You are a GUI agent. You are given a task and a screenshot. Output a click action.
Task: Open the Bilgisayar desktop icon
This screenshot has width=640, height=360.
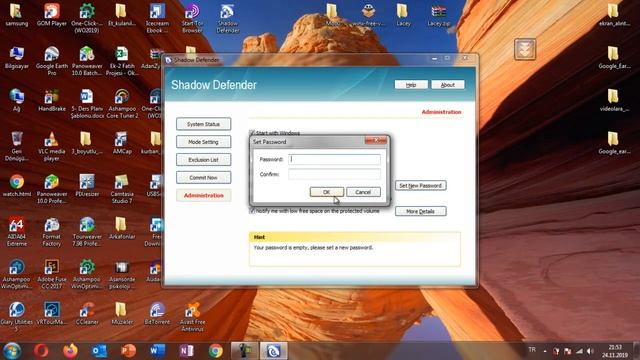pyautogui.click(x=16, y=58)
